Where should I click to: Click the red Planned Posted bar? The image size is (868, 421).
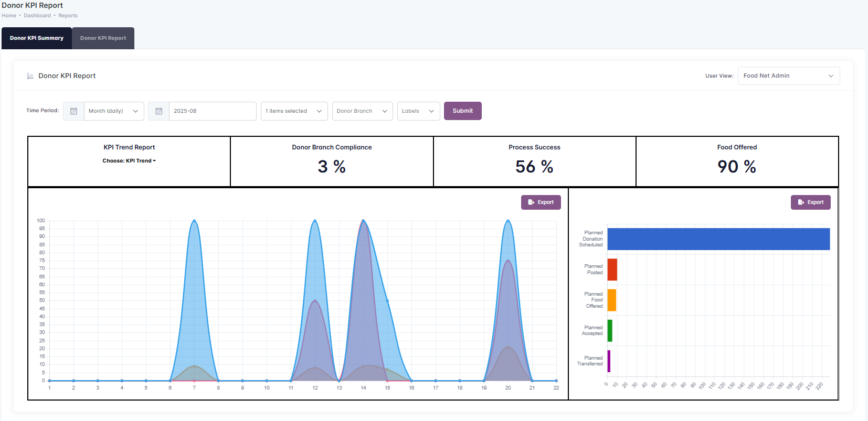612,269
